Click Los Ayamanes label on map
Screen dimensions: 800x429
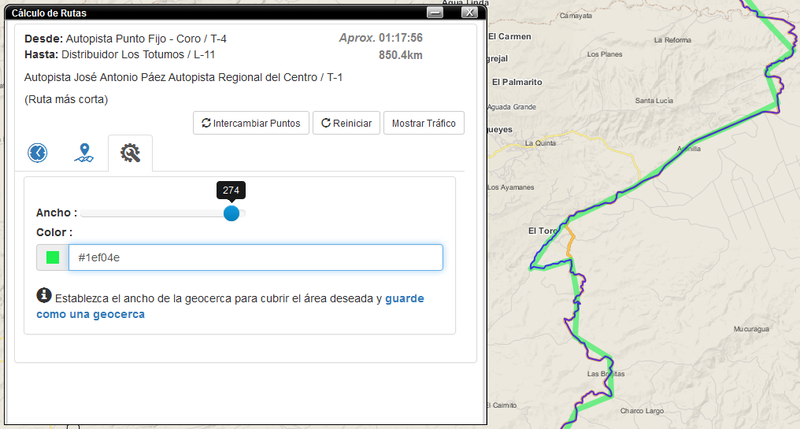click(x=511, y=188)
